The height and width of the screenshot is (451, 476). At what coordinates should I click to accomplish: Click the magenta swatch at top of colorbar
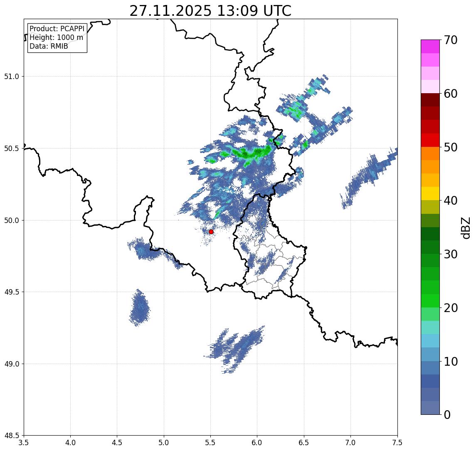coord(430,47)
